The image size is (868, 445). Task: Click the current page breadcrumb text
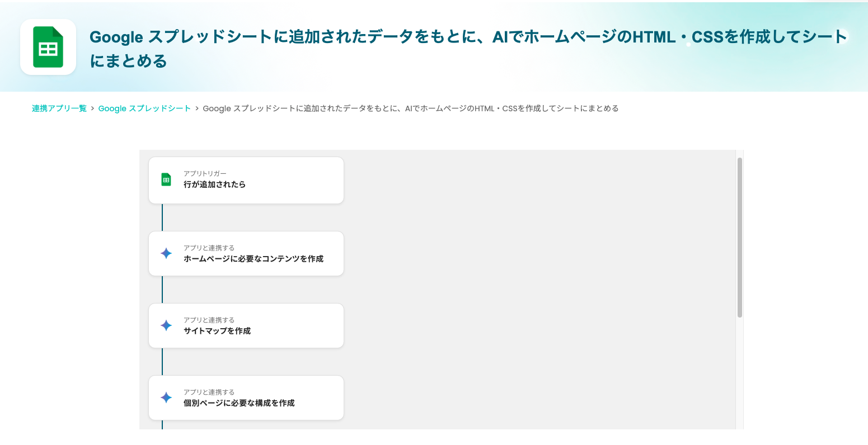click(x=410, y=108)
